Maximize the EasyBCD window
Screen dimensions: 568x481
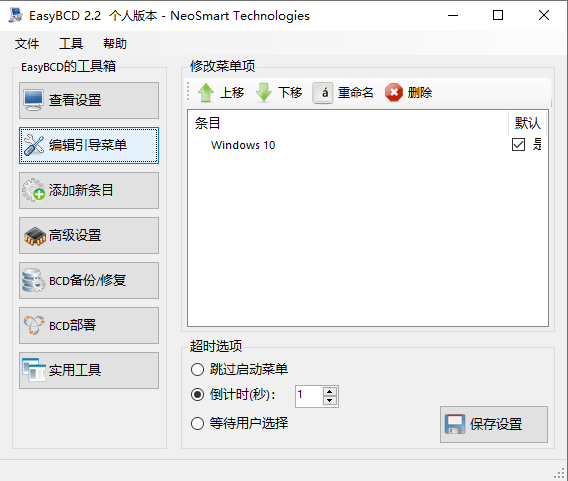click(498, 15)
